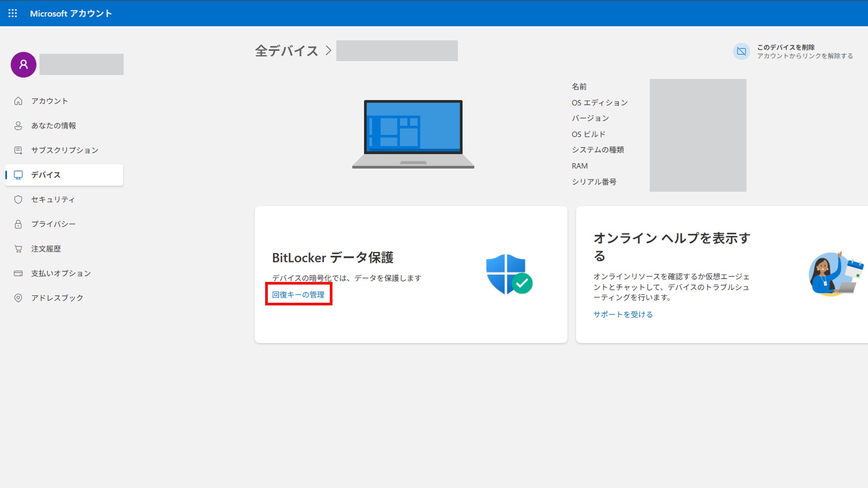Open サブスクリプション from the sidebar
868x488 pixels.
[64, 151]
